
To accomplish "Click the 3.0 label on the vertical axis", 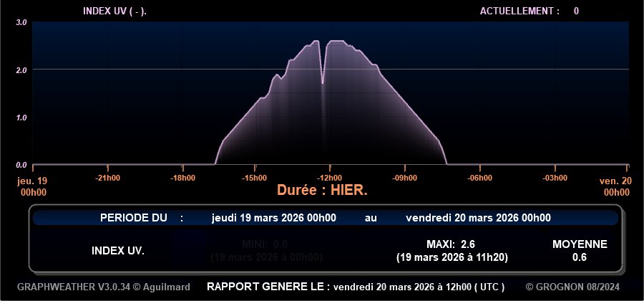I will [x=21, y=23].
